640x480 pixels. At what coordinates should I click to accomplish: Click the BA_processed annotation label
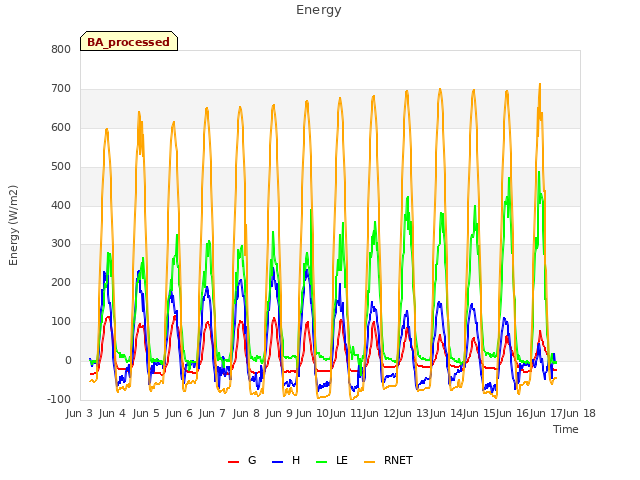pyautogui.click(x=129, y=41)
